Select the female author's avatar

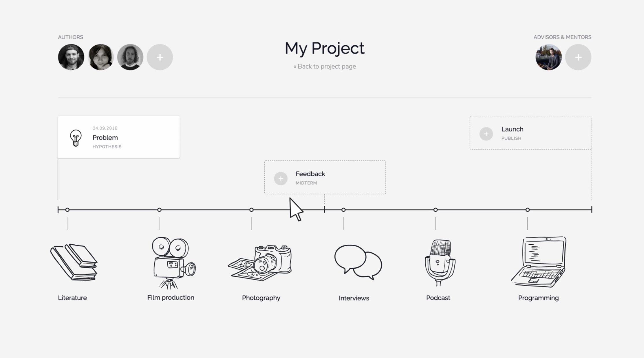pos(101,57)
